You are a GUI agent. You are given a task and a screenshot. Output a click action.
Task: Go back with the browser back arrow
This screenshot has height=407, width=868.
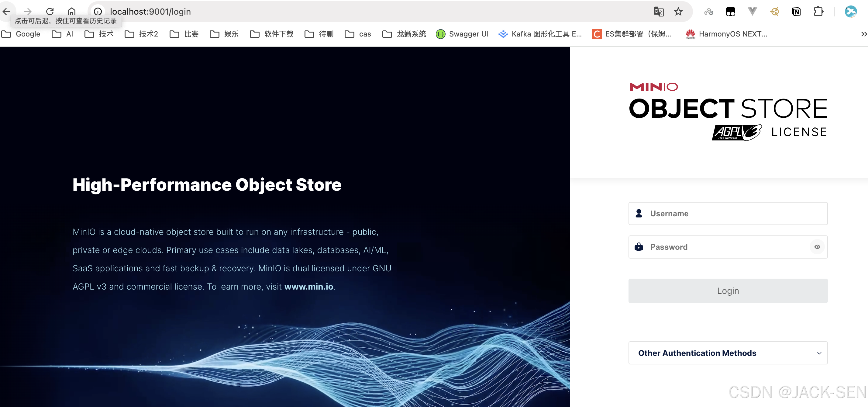[6, 12]
